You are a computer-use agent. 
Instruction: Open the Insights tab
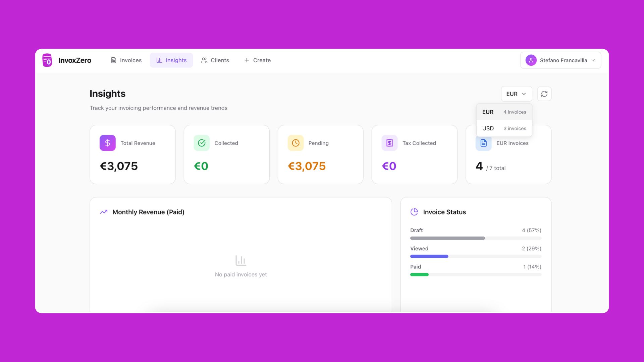point(171,60)
